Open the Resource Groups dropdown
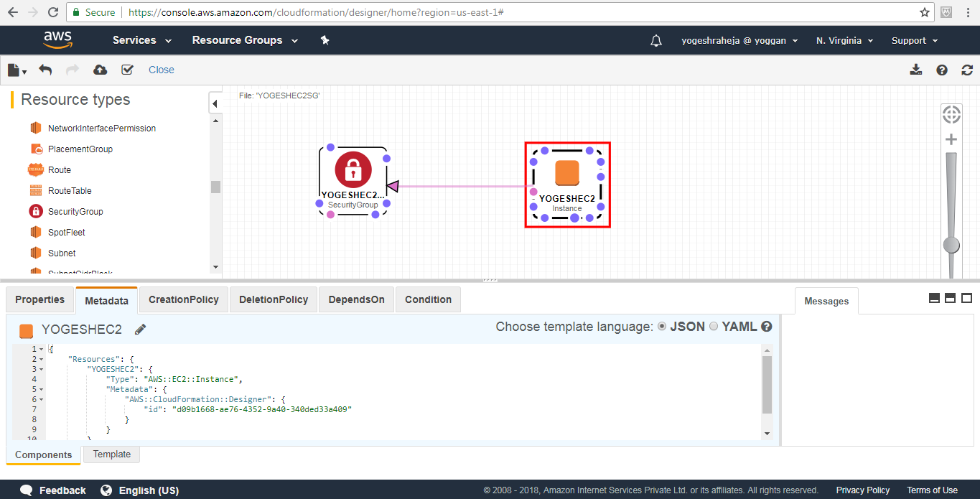Viewport: 980px width, 499px height. 245,40
